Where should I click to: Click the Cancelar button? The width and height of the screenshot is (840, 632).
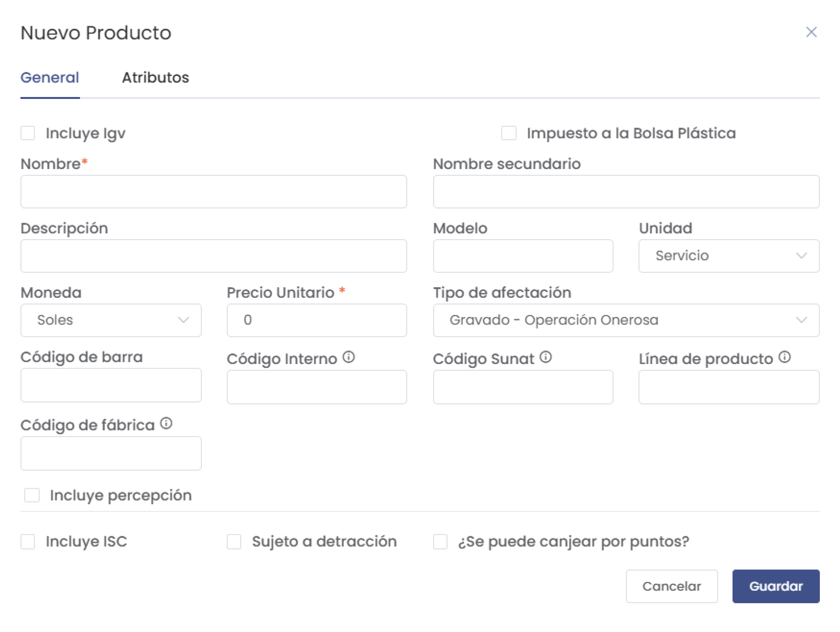click(x=671, y=586)
